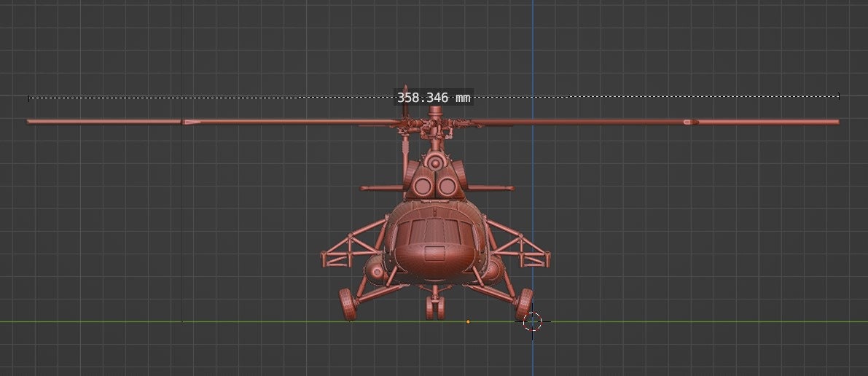Select the left endpoint of the ruler

pyautogui.click(x=28, y=97)
